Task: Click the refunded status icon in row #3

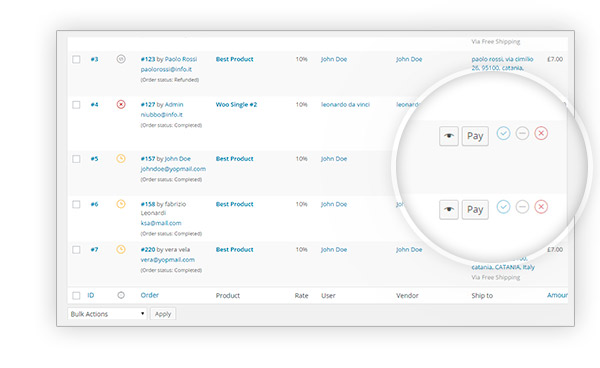Action: (x=121, y=59)
